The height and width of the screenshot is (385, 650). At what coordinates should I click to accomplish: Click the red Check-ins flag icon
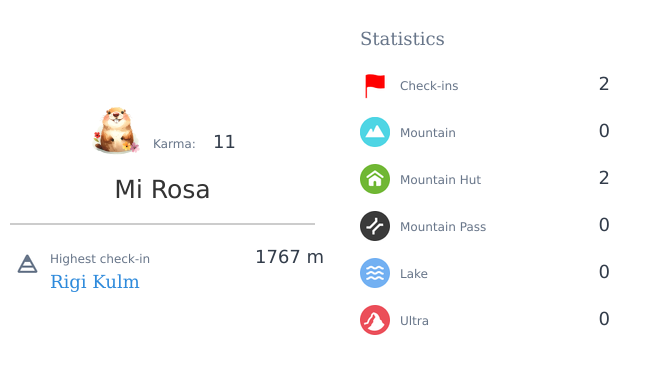tap(375, 86)
